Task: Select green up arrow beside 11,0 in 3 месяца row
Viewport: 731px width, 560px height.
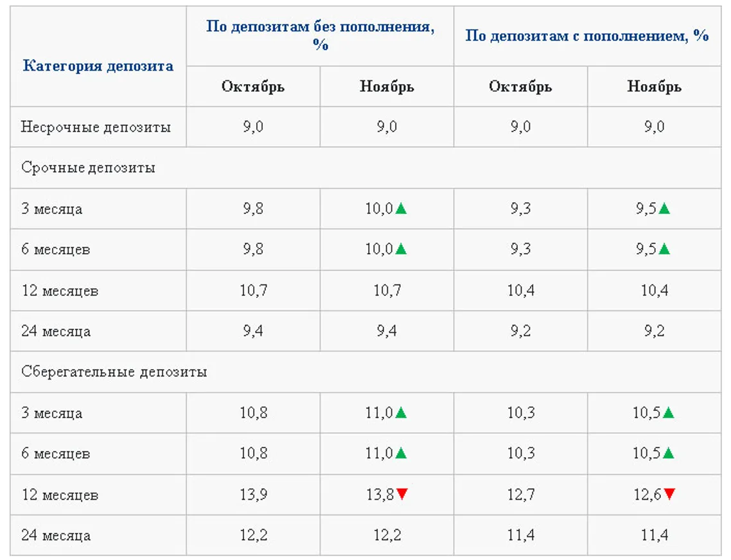Action: coord(401,413)
